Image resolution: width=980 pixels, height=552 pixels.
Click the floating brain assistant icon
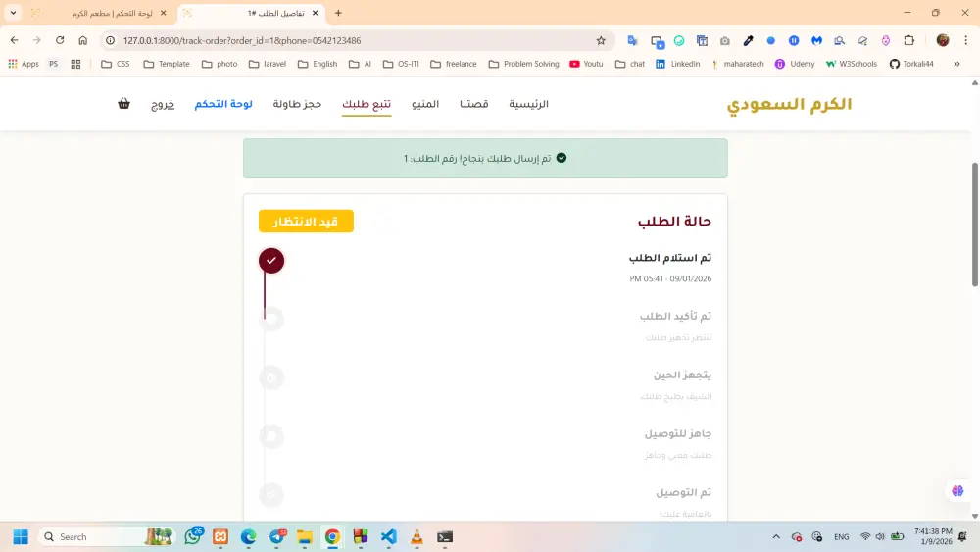[x=957, y=491]
